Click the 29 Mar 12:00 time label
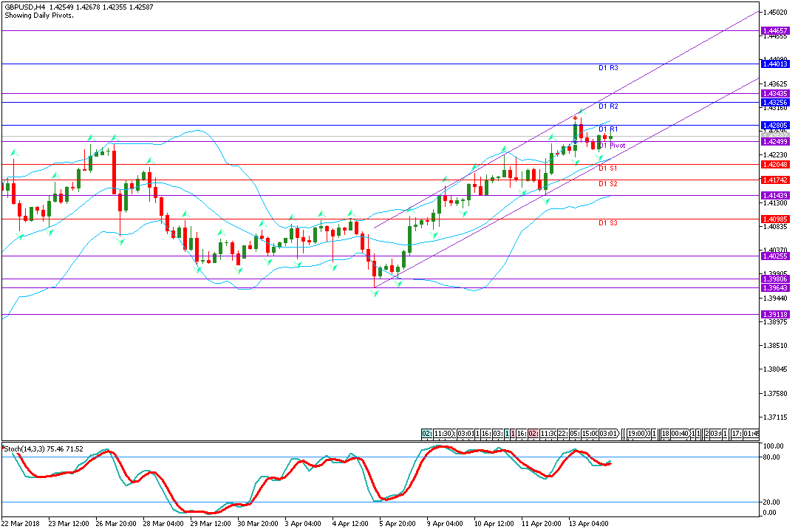This screenshot has width=798, height=532. (x=210, y=524)
